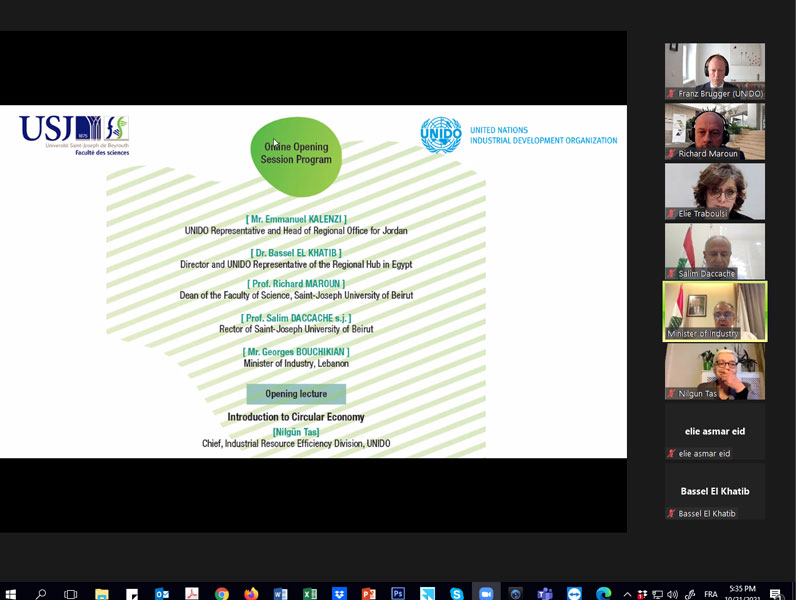Open Photoshop from the taskbar
Screen dimensions: 800x600
tap(398, 593)
